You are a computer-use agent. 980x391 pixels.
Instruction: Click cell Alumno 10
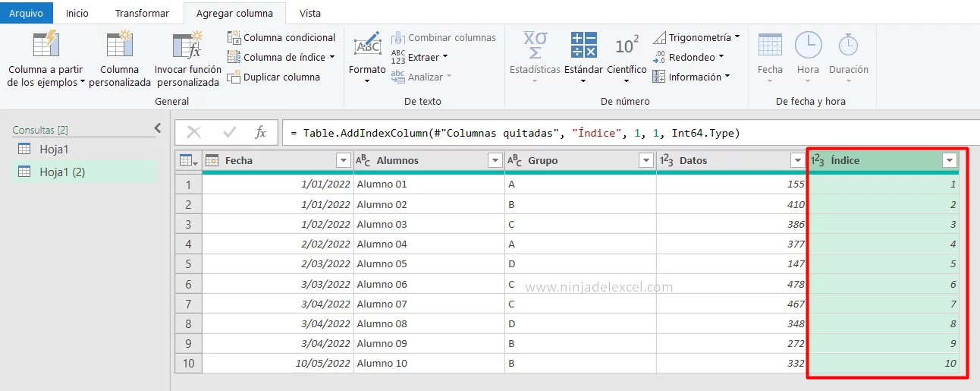point(429,363)
